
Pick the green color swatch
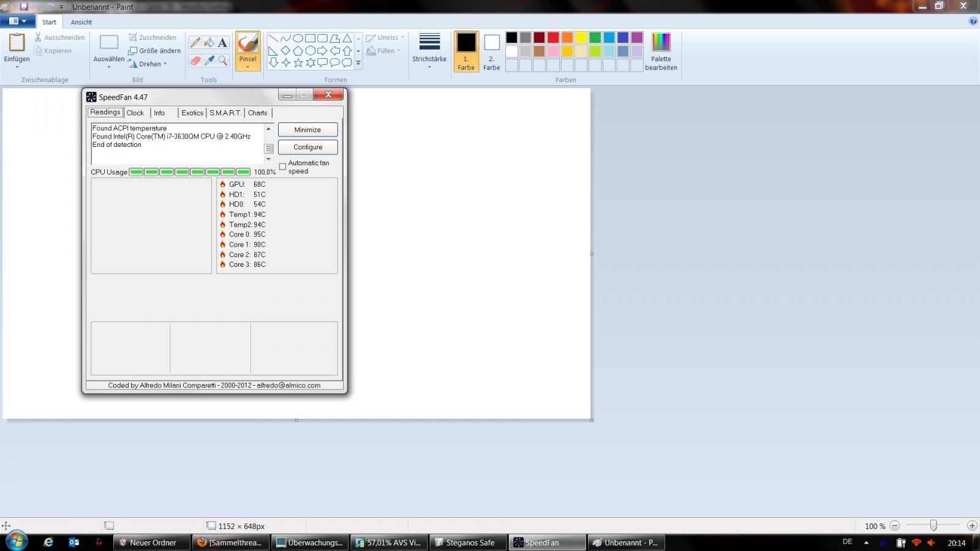pyautogui.click(x=595, y=38)
